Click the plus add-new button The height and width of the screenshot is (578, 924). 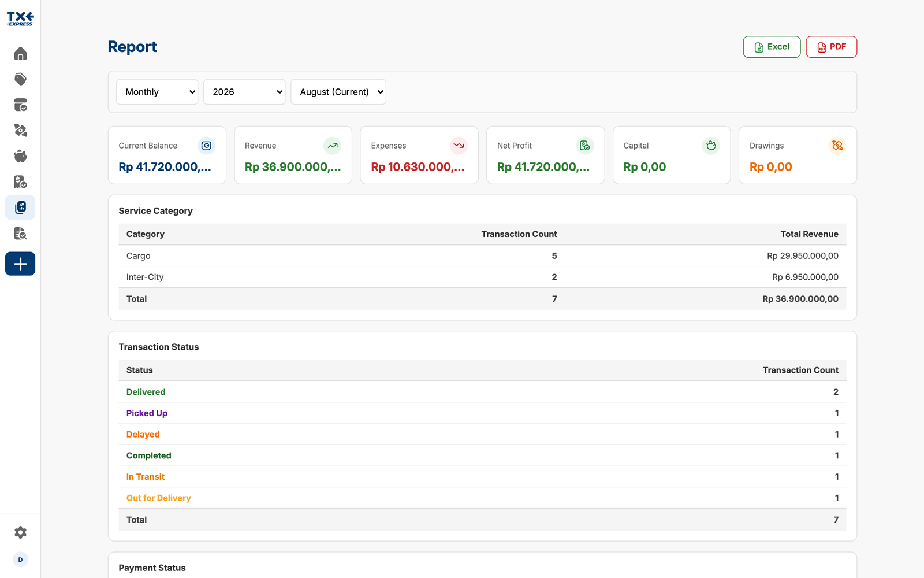[20, 264]
